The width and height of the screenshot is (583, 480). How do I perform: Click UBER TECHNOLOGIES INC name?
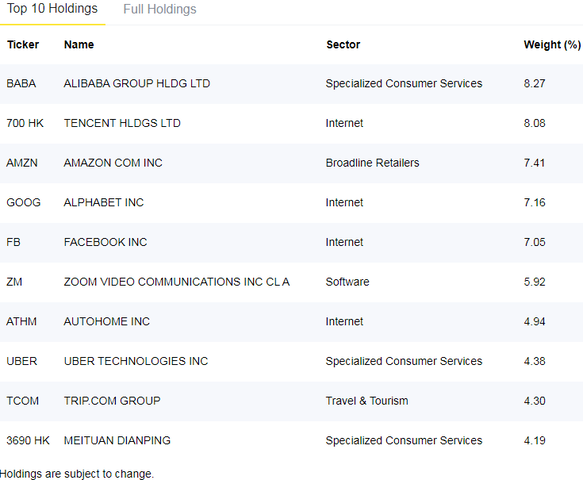pos(136,361)
